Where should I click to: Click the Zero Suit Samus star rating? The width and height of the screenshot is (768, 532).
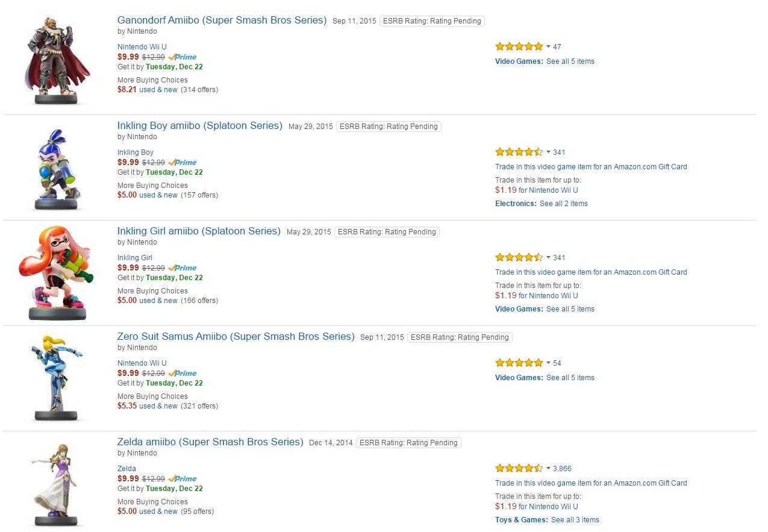coord(519,363)
